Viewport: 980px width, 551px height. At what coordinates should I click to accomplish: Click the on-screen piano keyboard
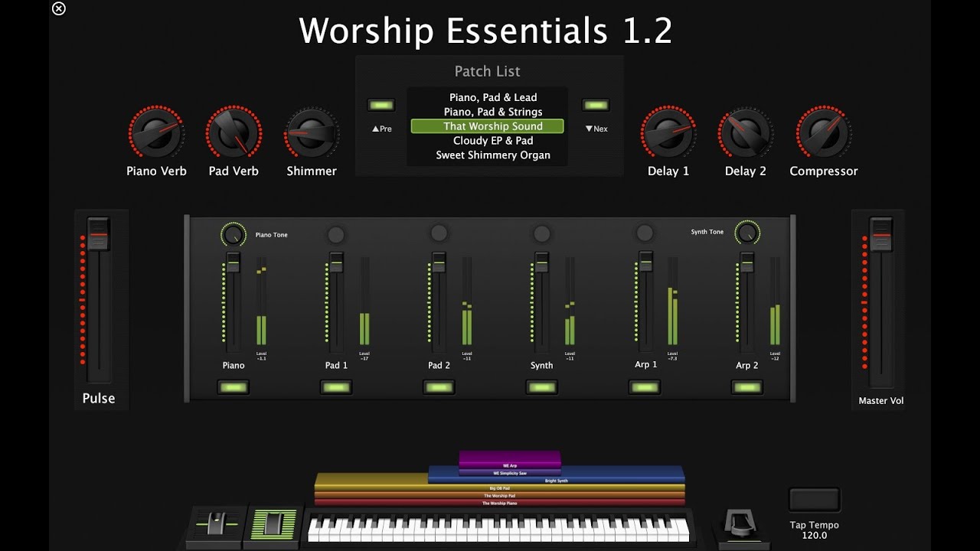point(498,530)
